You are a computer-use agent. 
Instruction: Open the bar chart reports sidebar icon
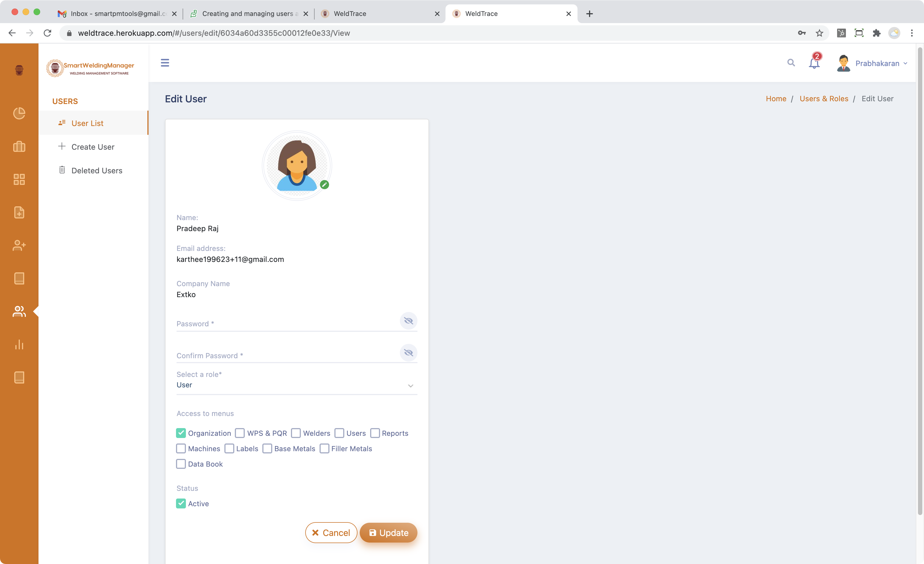(x=19, y=344)
